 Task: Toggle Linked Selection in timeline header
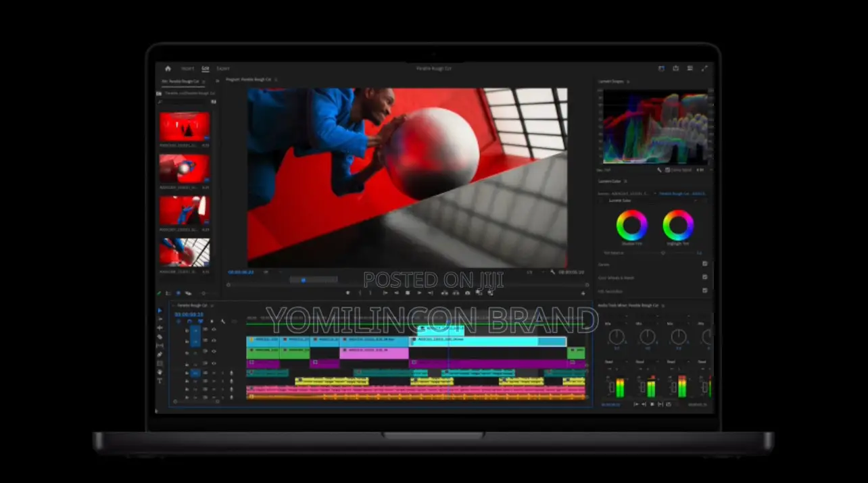pyautogui.click(x=200, y=322)
